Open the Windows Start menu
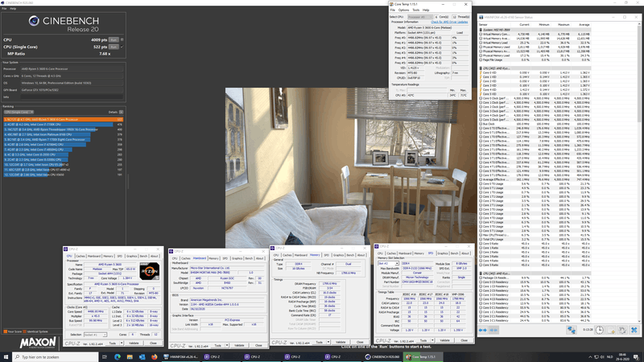Viewport: 644px width, 362px height. [6, 357]
